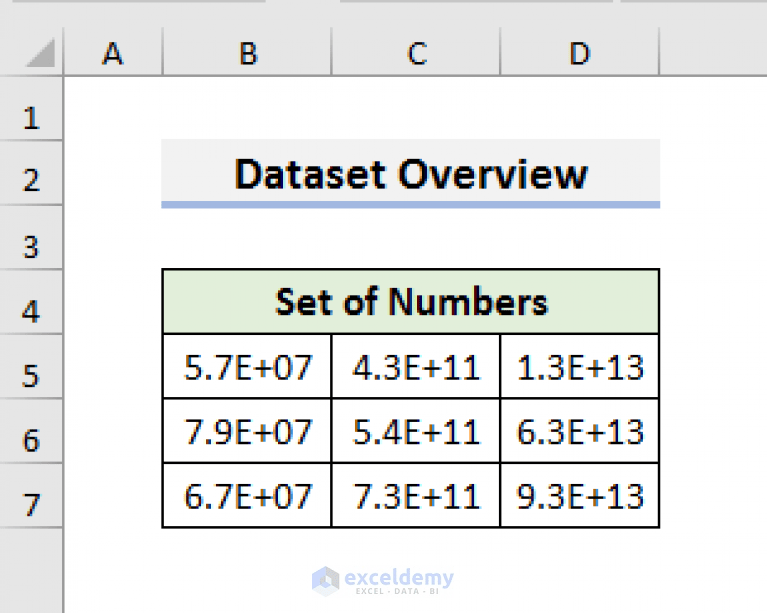This screenshot has width=767, height=613.
Task: Select column B header
Action: [247, 53]
